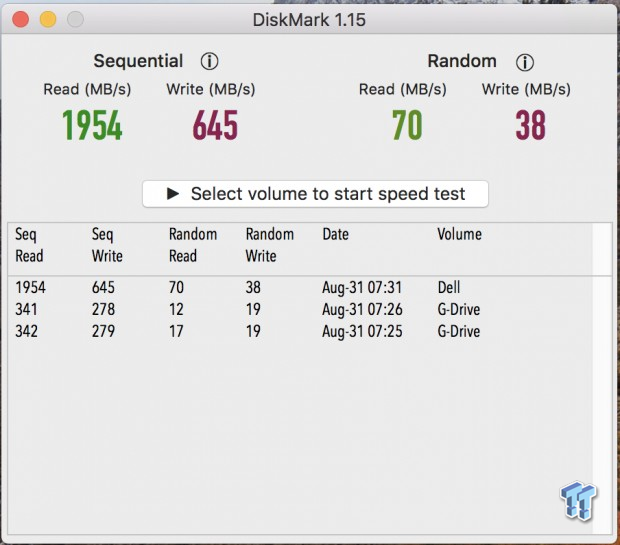Click the large green 1954 sequential read value

point(92,125)
